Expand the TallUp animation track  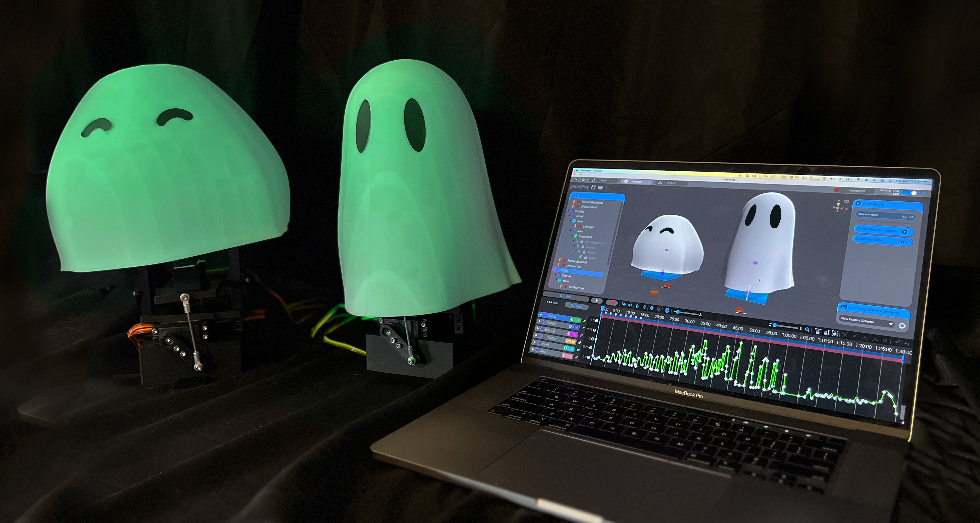(541, 315)
